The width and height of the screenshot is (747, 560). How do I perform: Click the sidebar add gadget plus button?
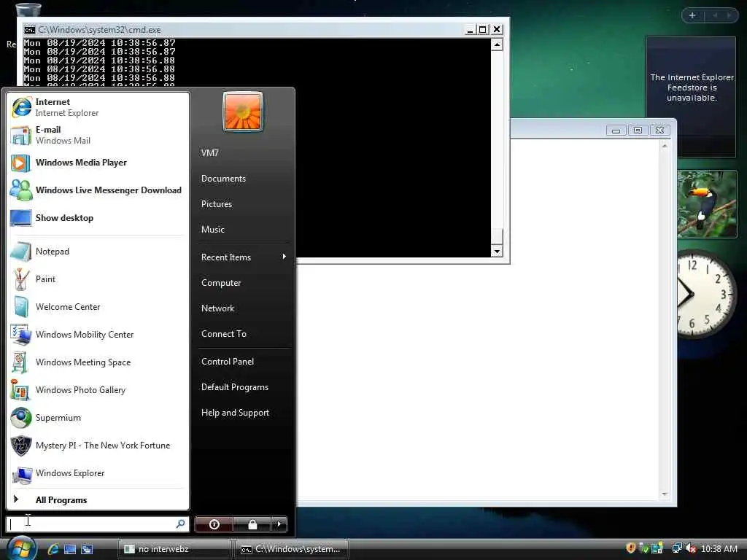[692, 15]
